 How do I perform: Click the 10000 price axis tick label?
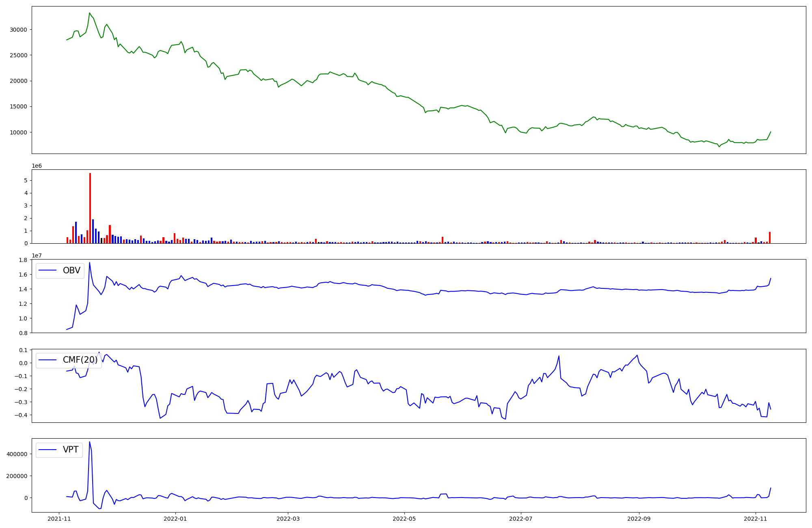pos(18,132)
